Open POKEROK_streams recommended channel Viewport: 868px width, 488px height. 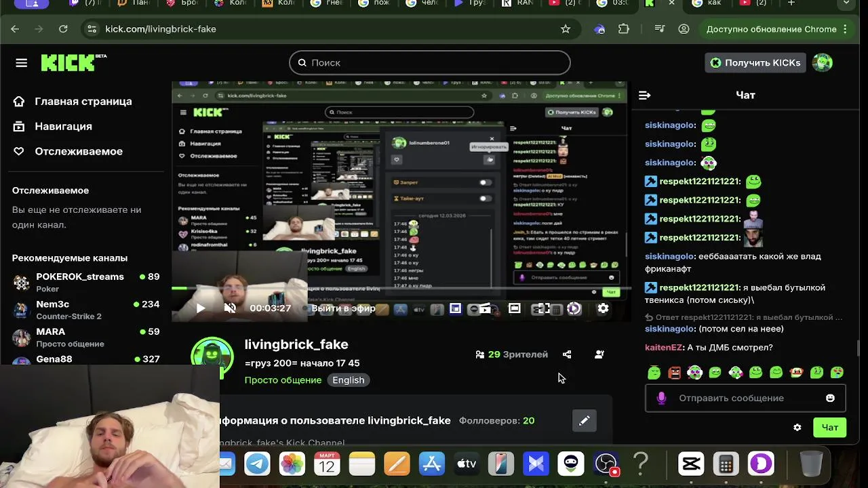click(85, 282)
